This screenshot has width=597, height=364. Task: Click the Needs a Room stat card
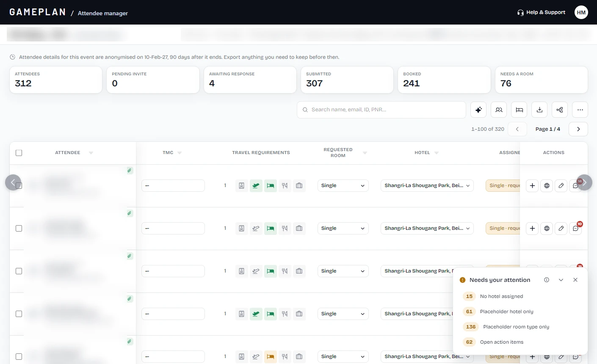(542, 80)
